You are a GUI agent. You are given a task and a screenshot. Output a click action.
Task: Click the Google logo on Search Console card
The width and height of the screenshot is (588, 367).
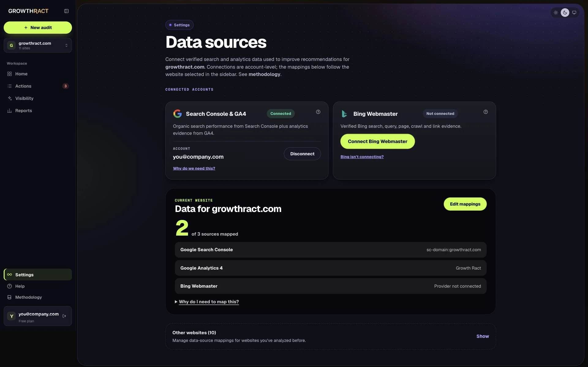point(177,114)
